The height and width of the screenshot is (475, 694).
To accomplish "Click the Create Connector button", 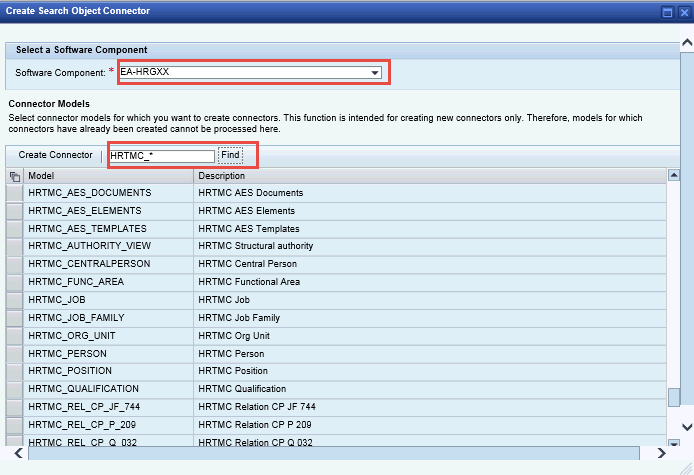I will coord(55,155).
